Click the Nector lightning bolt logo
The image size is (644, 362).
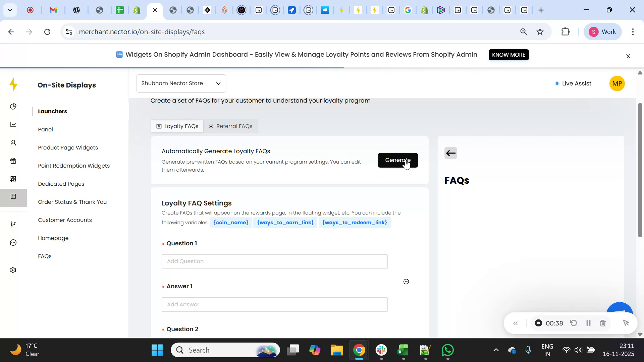pos(13,85)
